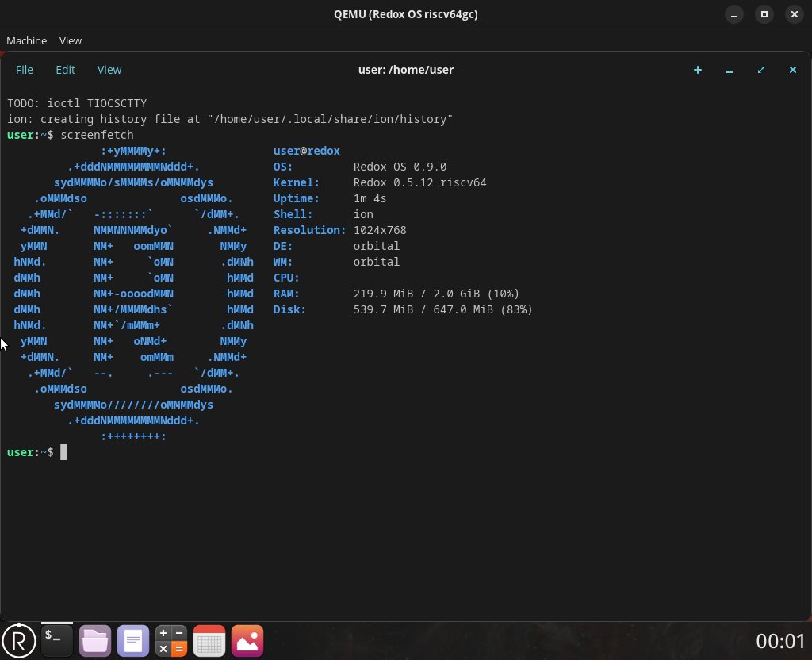Open the Calendar taskbar icon
Viewport: 812px width, 660px height.
click(209, 641)
